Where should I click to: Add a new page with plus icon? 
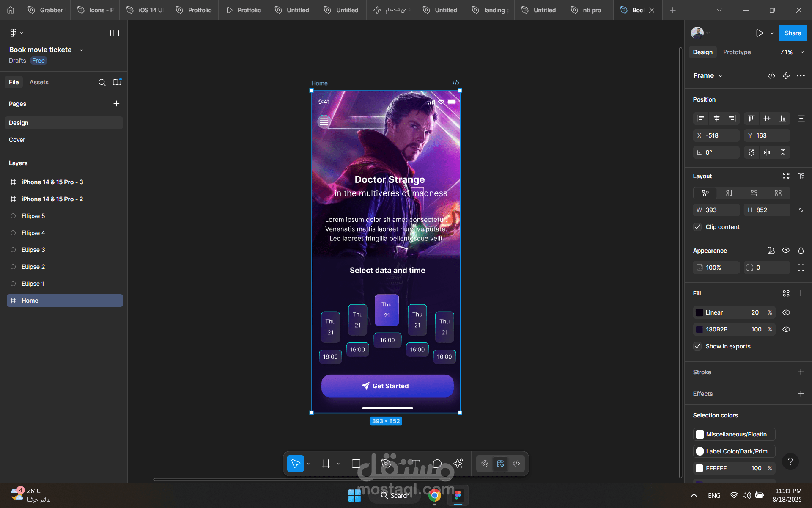[x=116, y=104]
